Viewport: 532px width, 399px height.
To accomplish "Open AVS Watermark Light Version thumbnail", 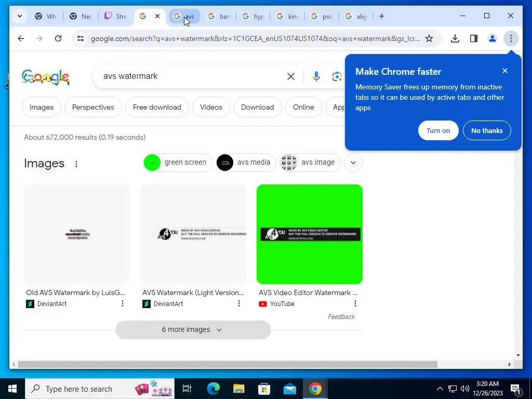I will [x=193, y=234].
